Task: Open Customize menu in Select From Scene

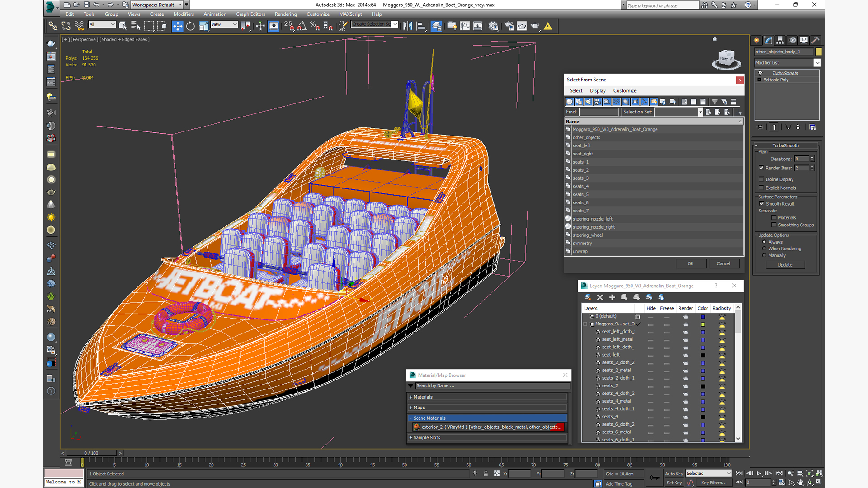Action: pyautogui.click(x=625, y=91)
